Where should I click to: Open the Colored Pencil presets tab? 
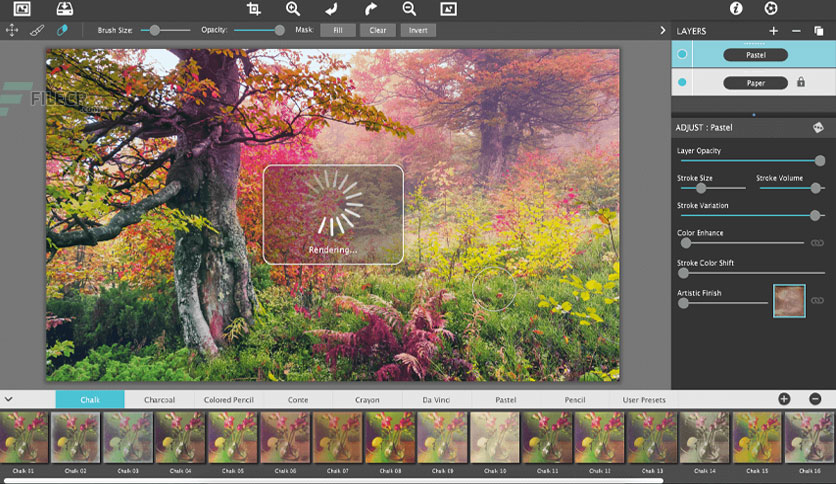pos(229,399)
